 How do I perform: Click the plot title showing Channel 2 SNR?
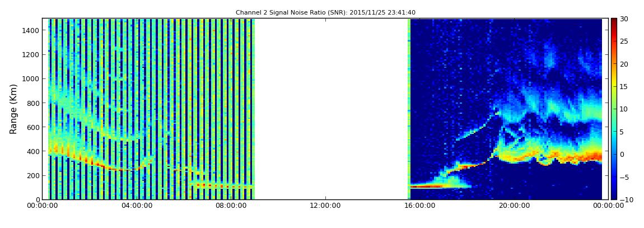pos(325,12)
